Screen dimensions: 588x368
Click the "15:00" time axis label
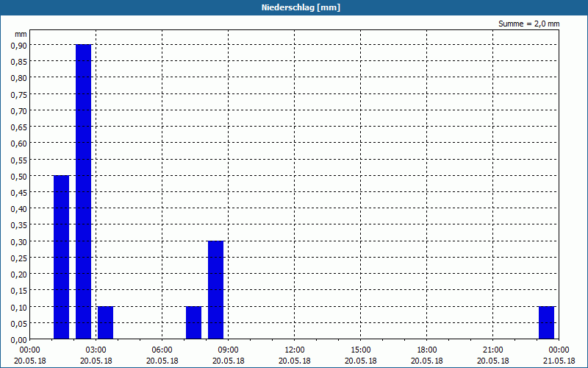point(361,350)
